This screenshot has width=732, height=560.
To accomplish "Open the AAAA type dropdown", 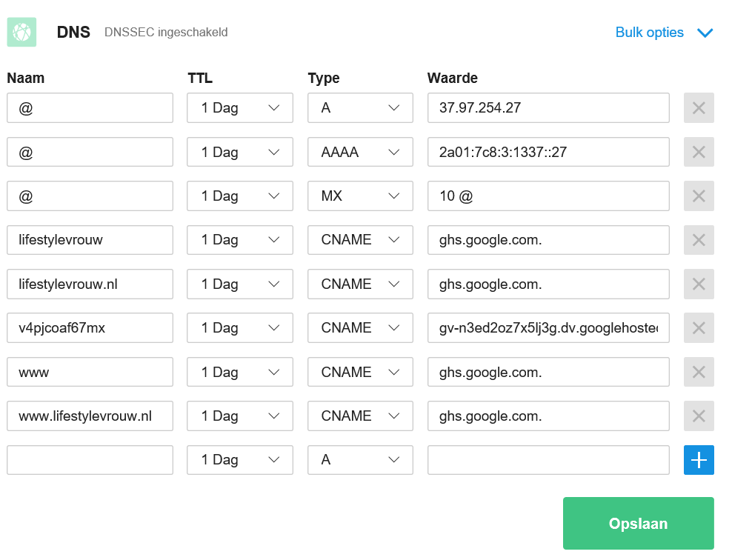I will coord(360,152).
